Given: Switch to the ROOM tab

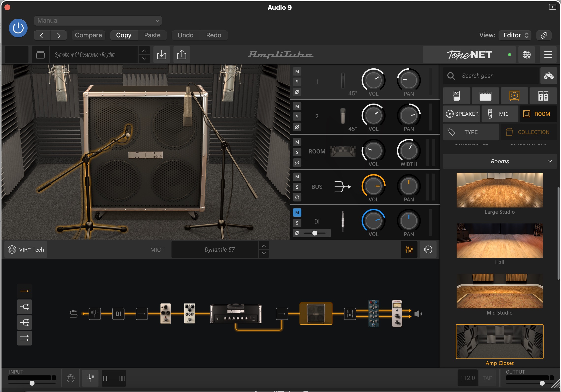Looking at the screenshot, I should 538,114.
